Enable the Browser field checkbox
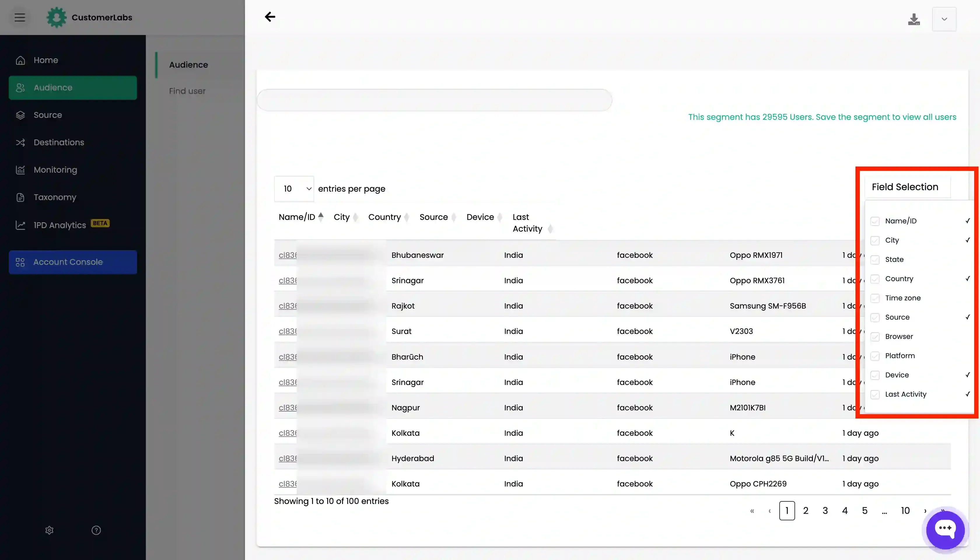The height and width of the screenshot is (560, 980). 875,337
